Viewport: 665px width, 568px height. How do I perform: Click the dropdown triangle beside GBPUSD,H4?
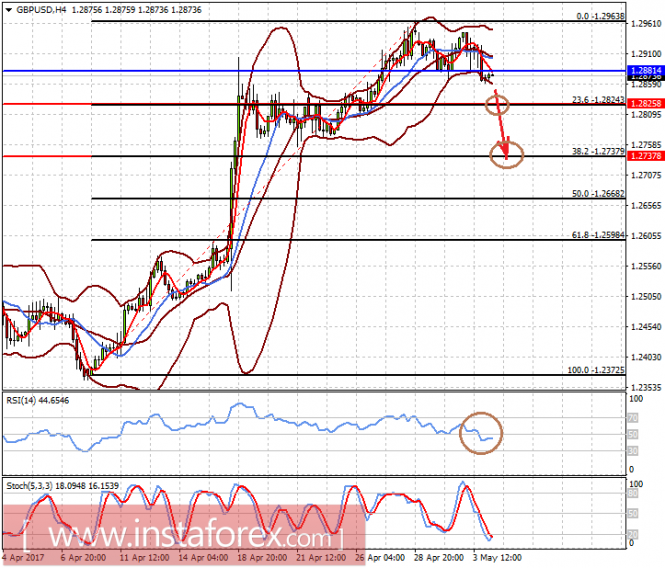[8, 9]
